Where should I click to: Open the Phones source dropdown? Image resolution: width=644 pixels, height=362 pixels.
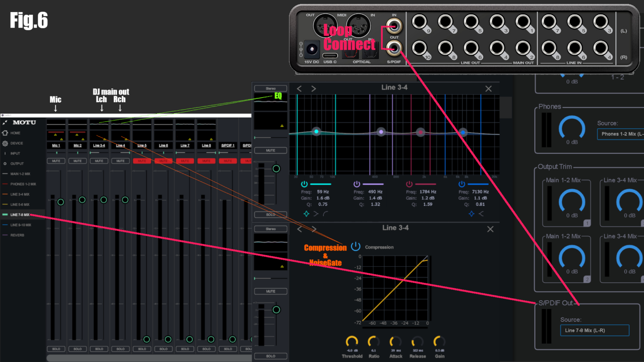621,134
